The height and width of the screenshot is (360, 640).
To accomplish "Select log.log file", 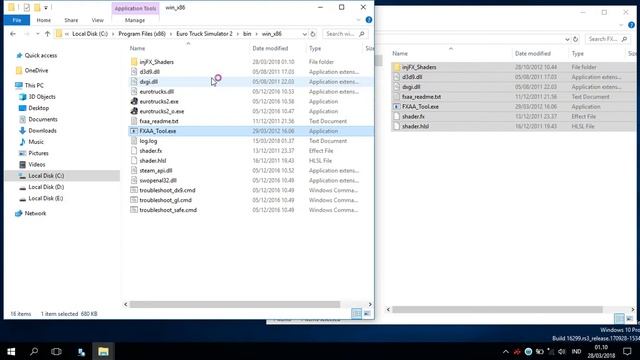I will (x=148, y=141).
